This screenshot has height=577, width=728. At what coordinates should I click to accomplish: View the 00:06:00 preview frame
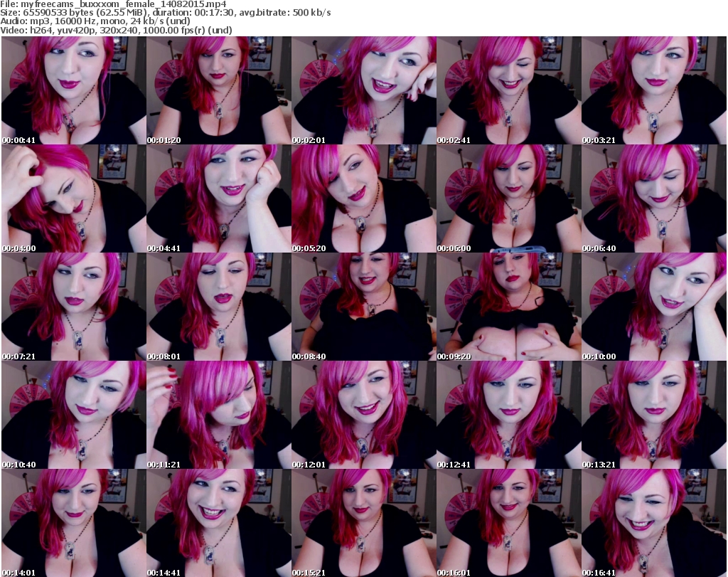tap(509, 198)
